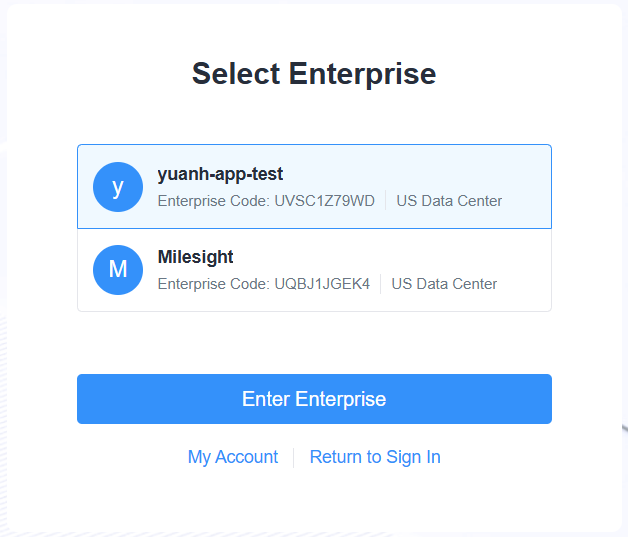This screenshot has height=537, width=628.
Task: Click "US Data Center" in Milesight row
Action: click(444, 284)
